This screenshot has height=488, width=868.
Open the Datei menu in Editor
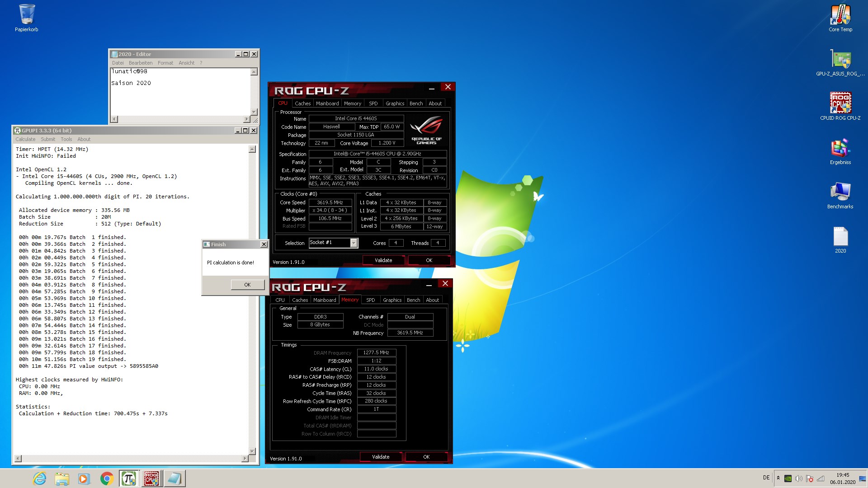tap(118, 63)
